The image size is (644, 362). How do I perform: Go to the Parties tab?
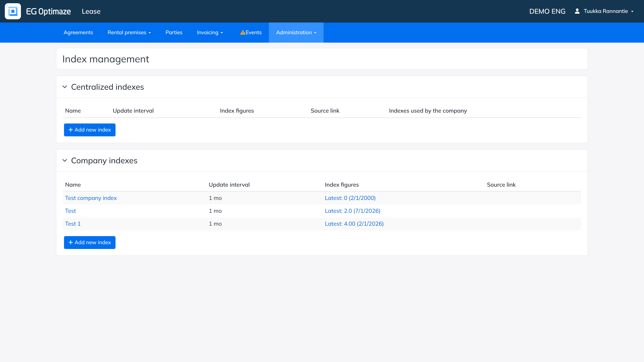[174, 32]
